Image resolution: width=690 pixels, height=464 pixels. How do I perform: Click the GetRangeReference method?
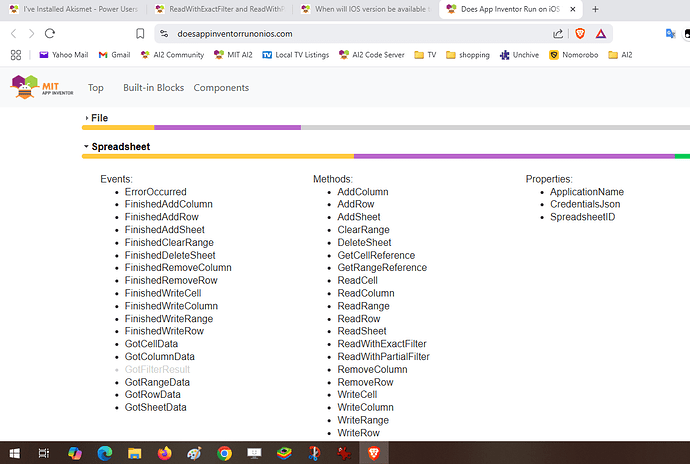pyautogui.click(x=382, y=268)
